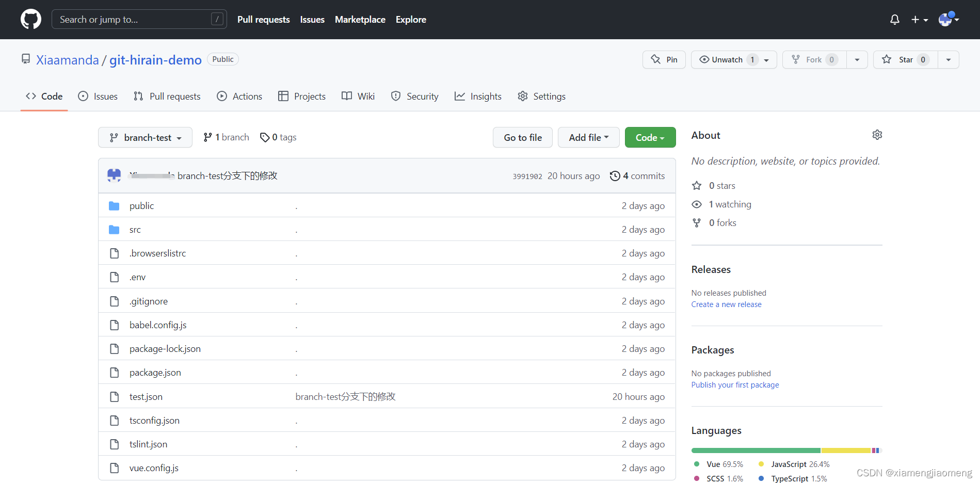The width and height of the screenshot is (980, 483).
Task: Open Pull requests in top navigation
Action: click(x=264, y=20)
